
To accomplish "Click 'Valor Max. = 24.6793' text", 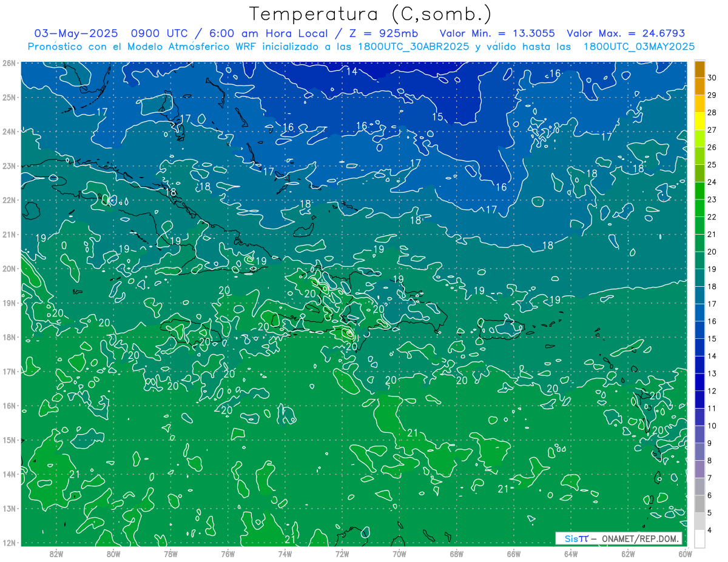I will 625,33.
